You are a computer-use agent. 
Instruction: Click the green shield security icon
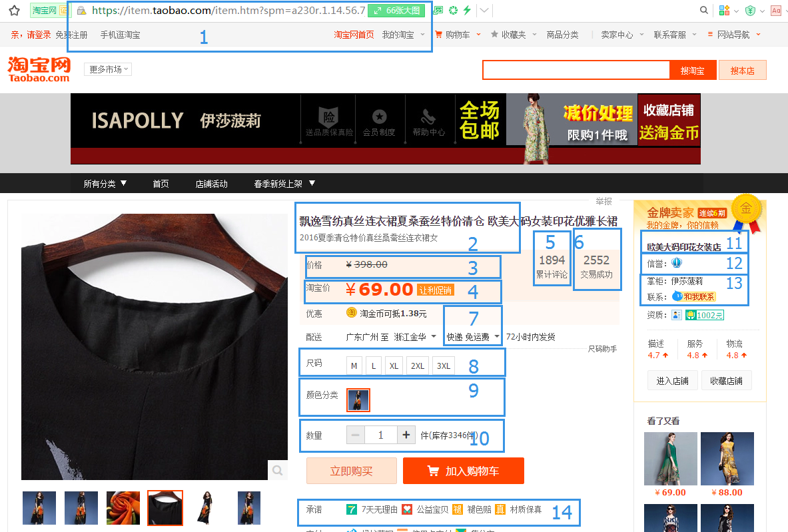[750, 10]
